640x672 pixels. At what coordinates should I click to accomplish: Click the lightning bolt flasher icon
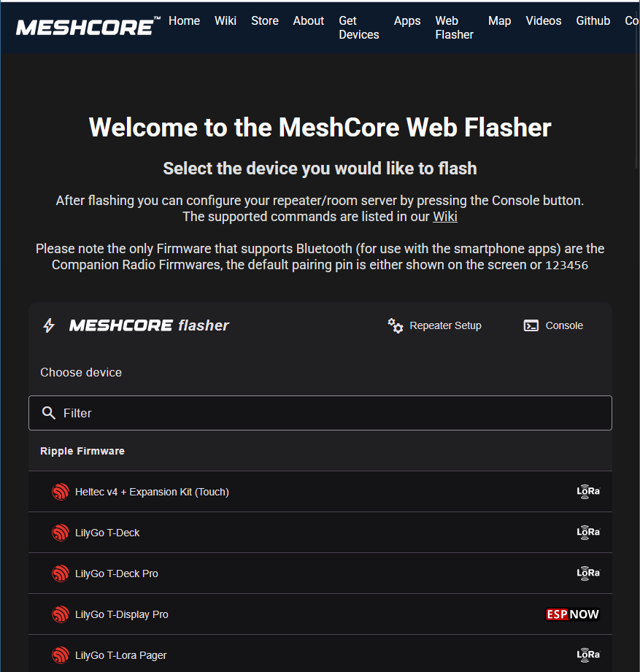[x=49, y=325]
